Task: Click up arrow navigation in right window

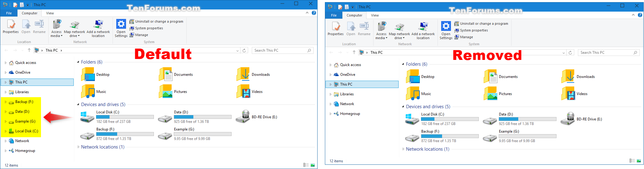Action: click(354, 53)
